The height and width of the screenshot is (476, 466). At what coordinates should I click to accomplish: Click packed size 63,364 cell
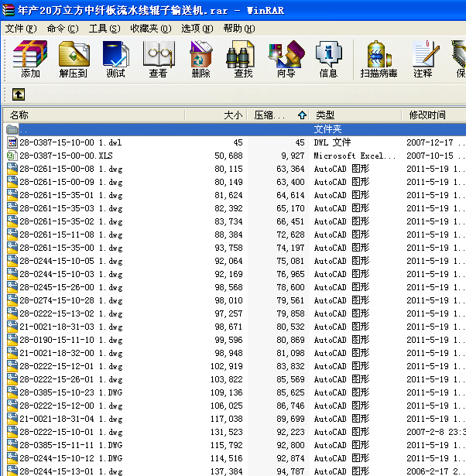290,169
